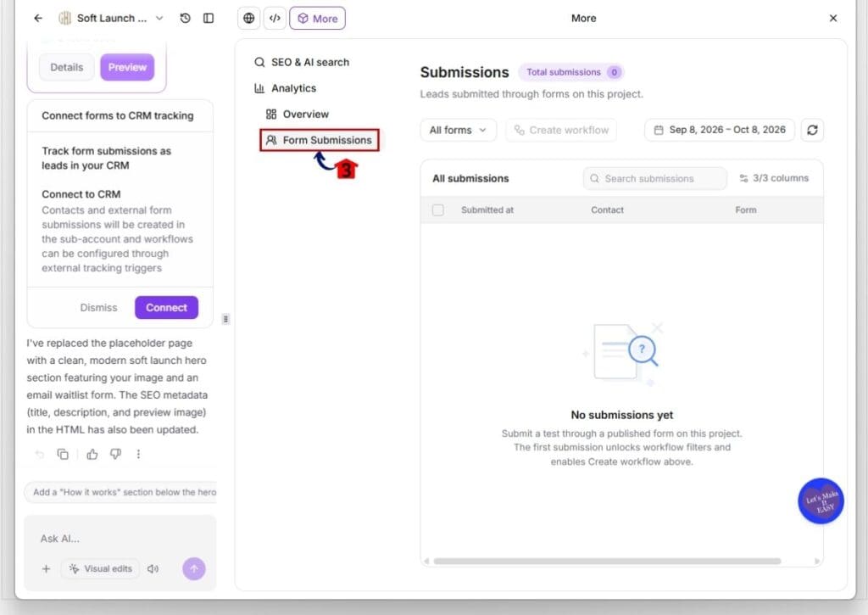
Task: Click the Create workflow button
Action: (x=561, y=130)
